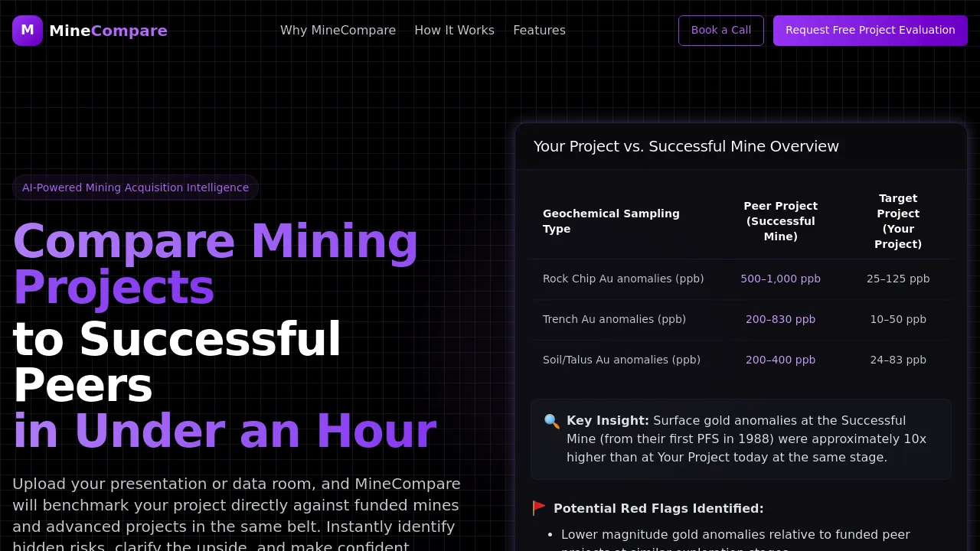Click the red flag icon
The width and height of the screenshot is (980, 551).
539,508
